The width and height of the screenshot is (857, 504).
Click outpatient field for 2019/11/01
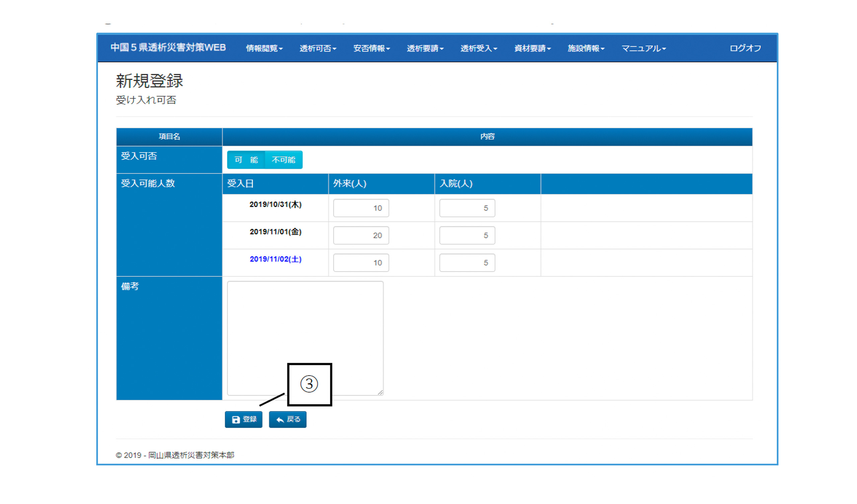pos(361,235)
